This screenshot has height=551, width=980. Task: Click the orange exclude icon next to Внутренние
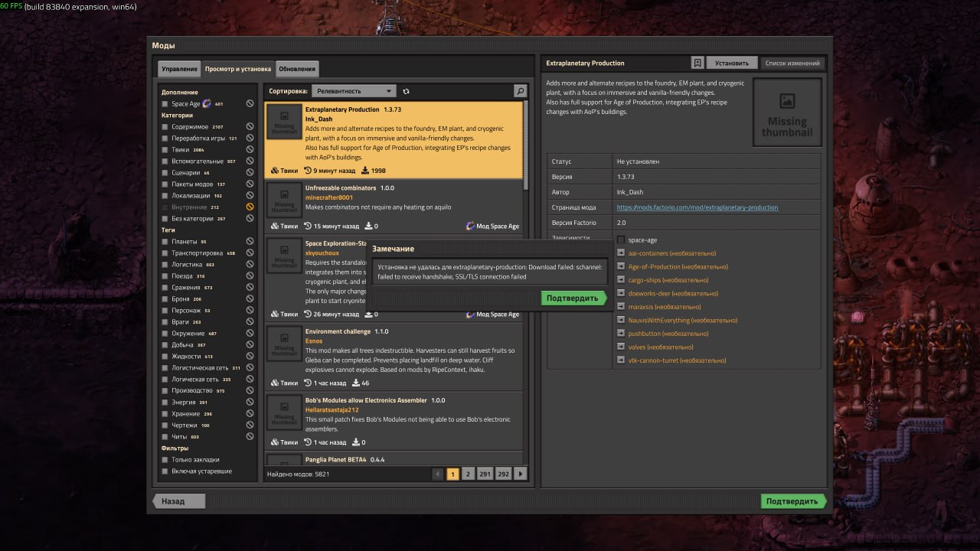point(250,207)
